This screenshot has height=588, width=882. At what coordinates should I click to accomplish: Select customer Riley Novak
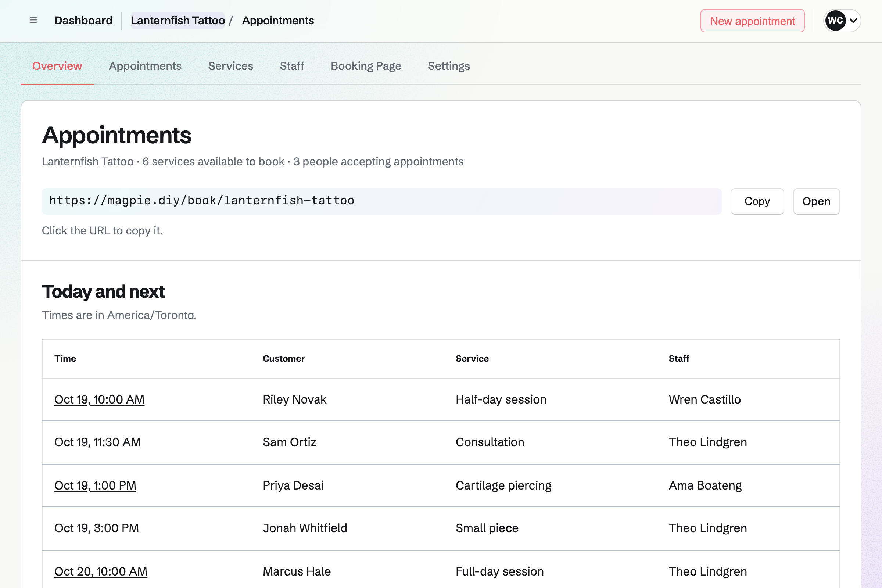coord(295,399)
